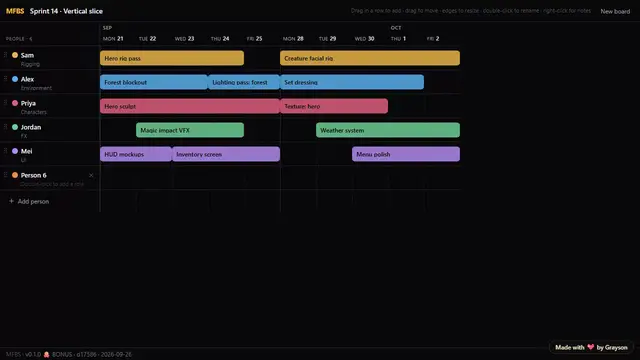The height and width of the screenshot is (360, 640).
Task: Open a New board
Action: [615, 11]
